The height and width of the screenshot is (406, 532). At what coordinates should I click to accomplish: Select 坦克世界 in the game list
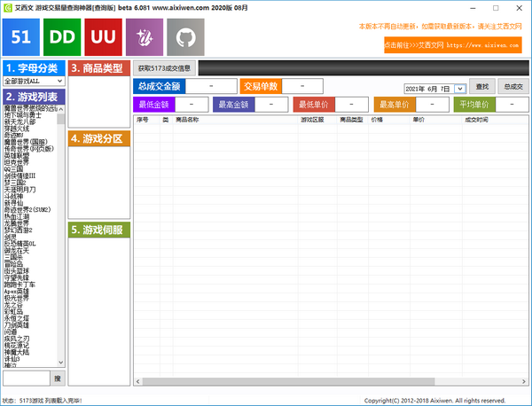(18, 162)
